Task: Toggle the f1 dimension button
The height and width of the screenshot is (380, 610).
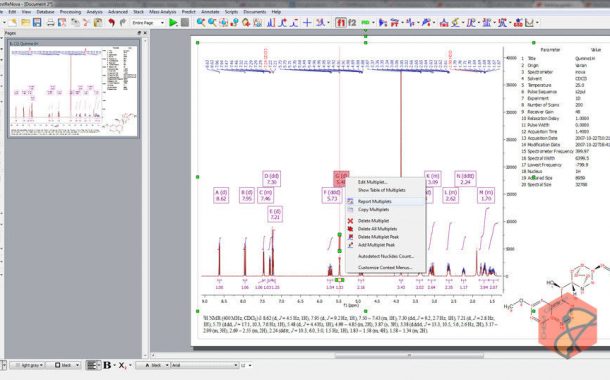Action: pos(341,23)
